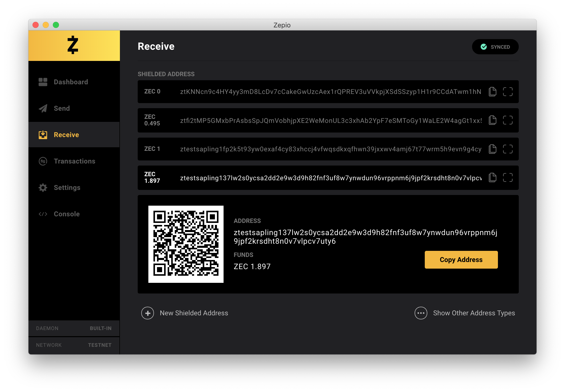Click the New Shielded Address label

click(x=194, y=313)
